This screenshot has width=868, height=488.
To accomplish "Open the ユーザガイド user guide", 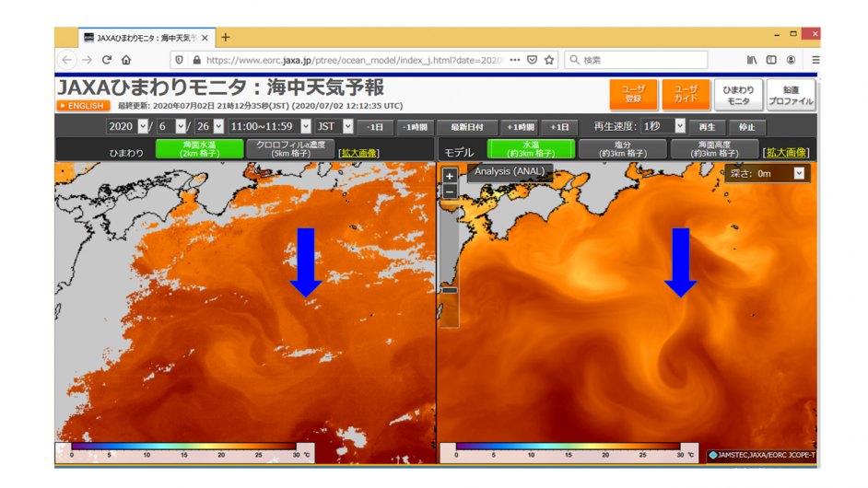I will (x=686, y=94).
